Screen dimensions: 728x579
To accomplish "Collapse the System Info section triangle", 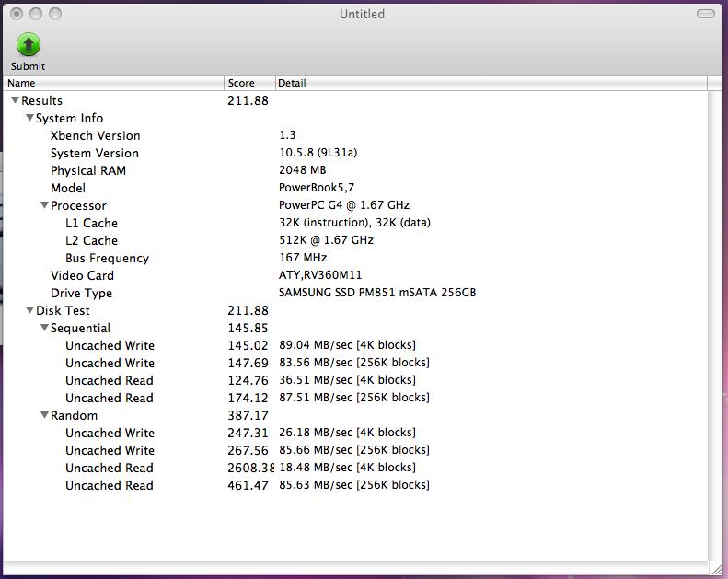I will tap(29, 118).
